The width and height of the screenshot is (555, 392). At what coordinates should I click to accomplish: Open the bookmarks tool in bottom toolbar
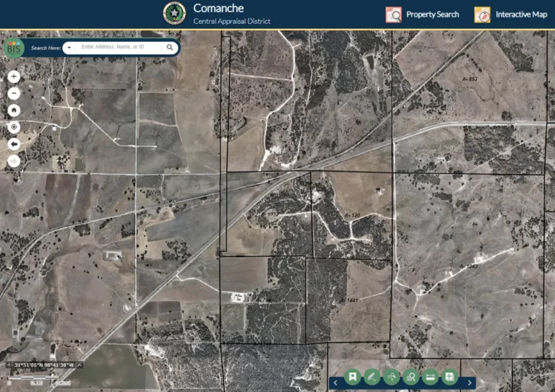click(353, 377)
